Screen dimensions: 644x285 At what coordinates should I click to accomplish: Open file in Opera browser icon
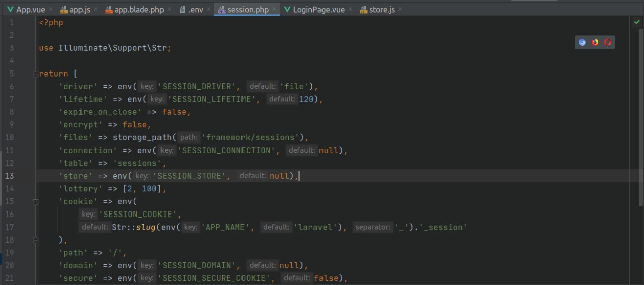click(x=608, y=42)
